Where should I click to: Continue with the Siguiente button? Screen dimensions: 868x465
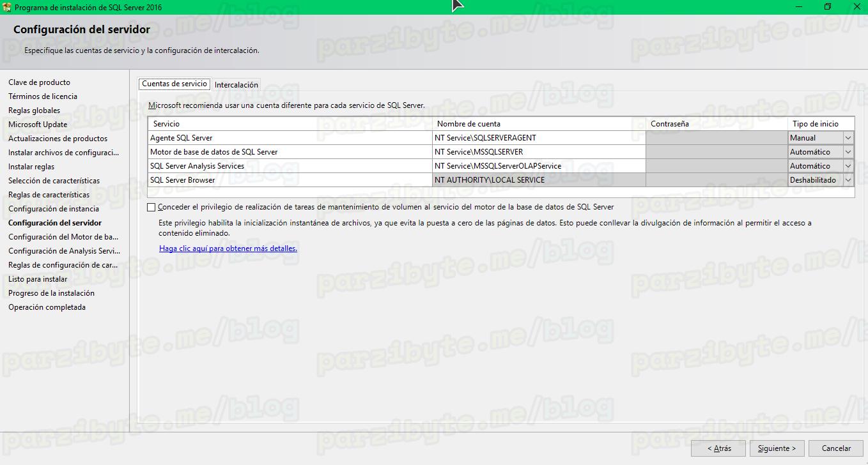(777, 448)
